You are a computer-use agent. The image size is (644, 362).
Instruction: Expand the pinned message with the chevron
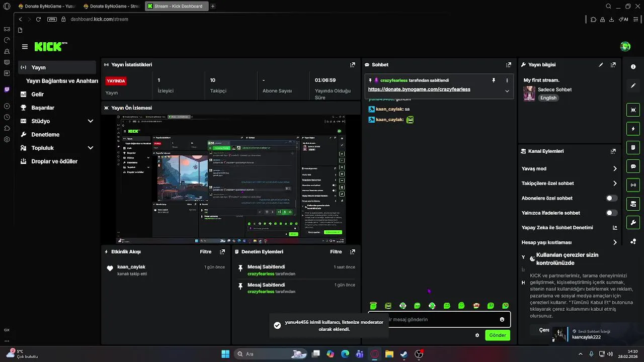(507, 91)
